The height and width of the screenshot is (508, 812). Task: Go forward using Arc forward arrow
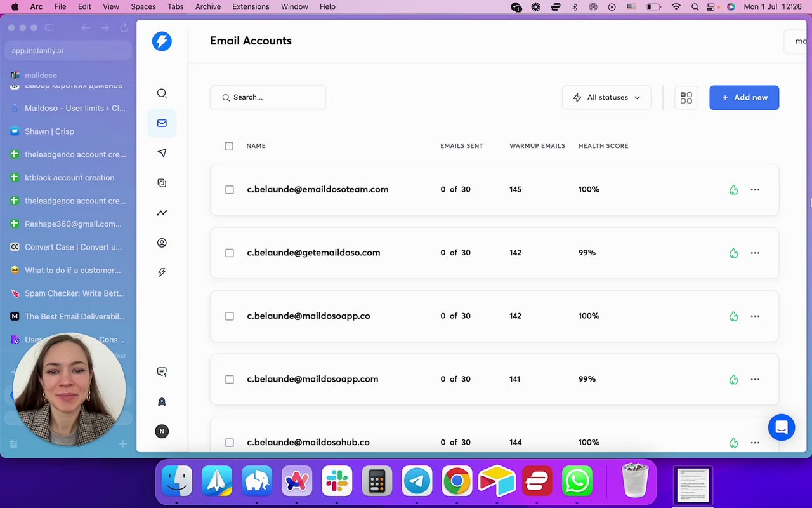(105, 28)
